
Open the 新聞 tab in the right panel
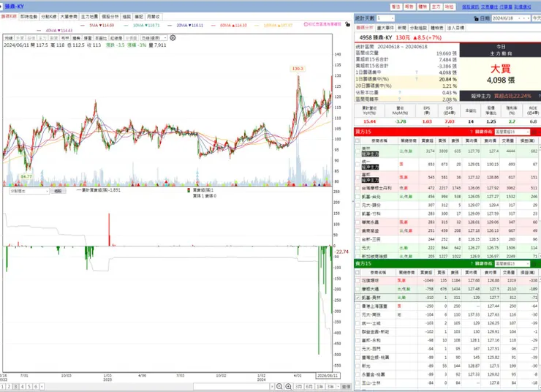401,28
